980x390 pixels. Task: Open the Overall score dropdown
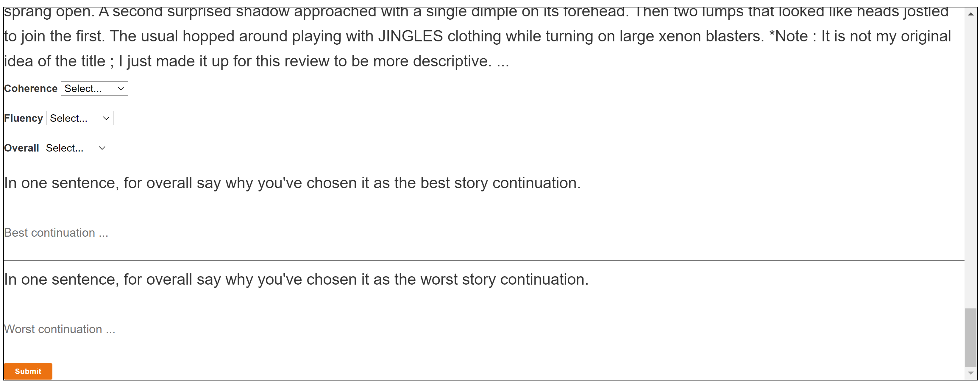tap(75, 148)
